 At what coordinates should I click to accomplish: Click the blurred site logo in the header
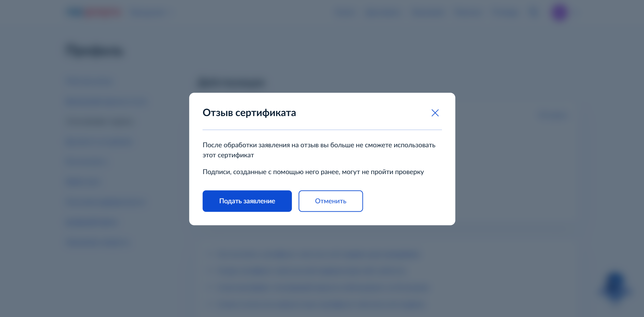pyautogui.click(x=94, y=13)
